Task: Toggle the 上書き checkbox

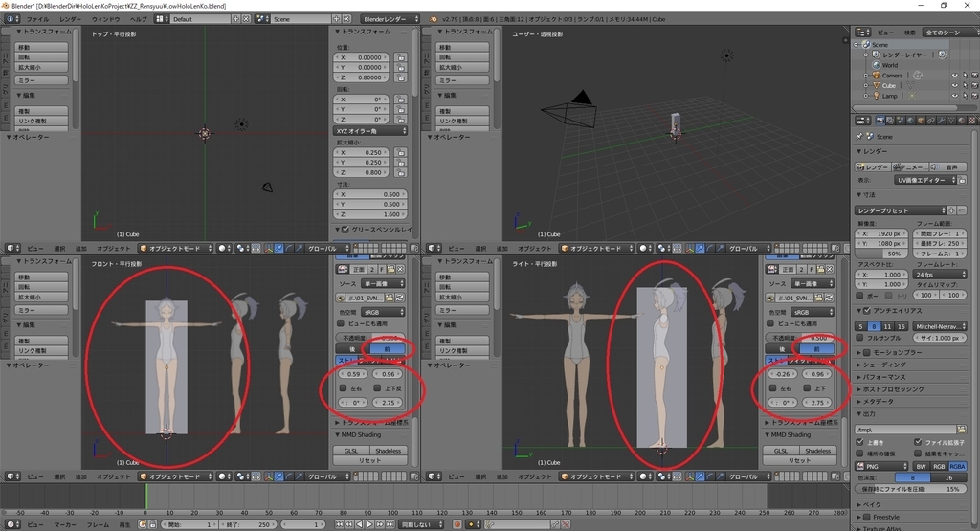Action: [859, 442]
